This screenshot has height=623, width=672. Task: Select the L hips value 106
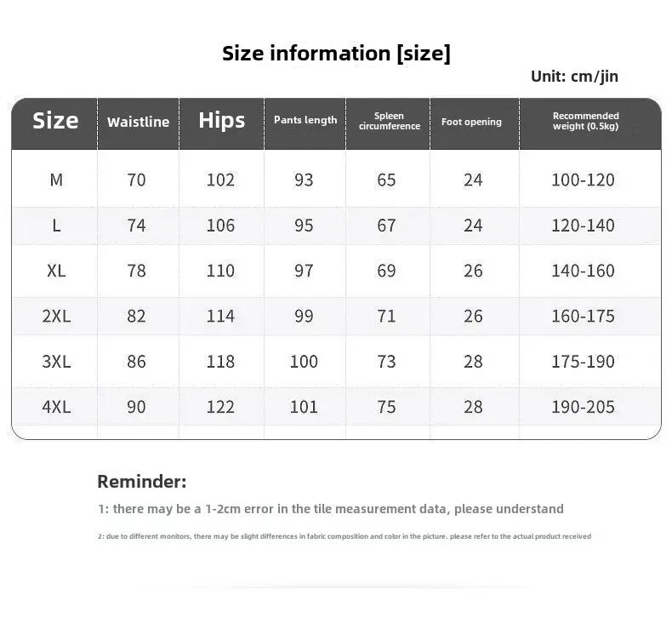pos(220,226)
